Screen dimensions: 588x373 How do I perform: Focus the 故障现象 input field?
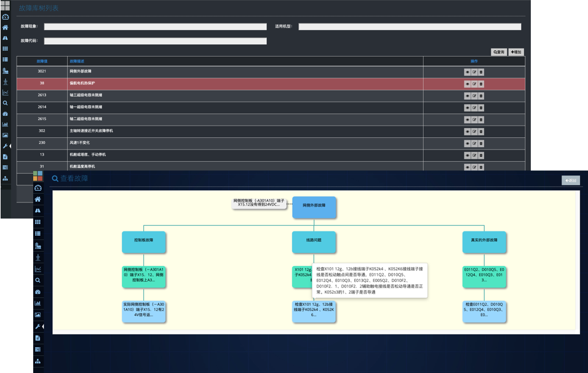[x=155, y=26]
